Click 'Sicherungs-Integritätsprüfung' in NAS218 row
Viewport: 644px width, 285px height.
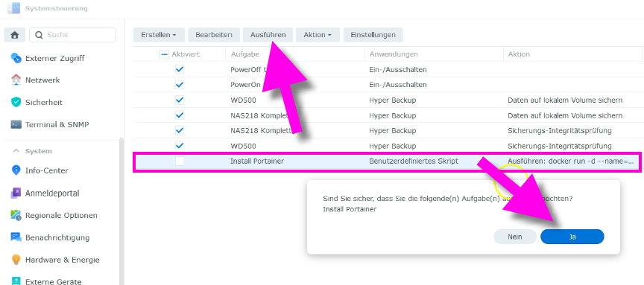pyautogui.click(x=559, y=131)
